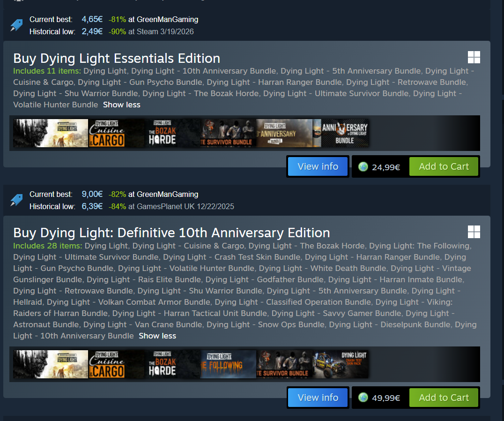The image size is (504, 421).
Task: Add Definitive 10th Anniversary Edition to cart
Action: point(444,398)
